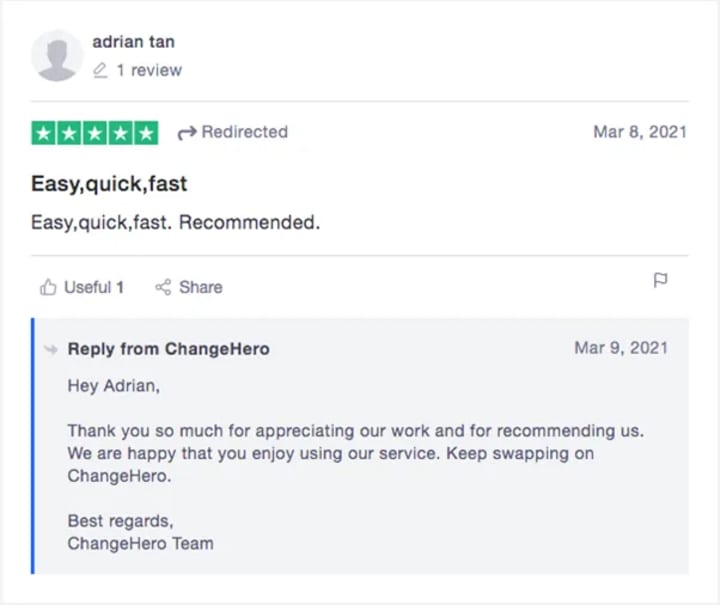Click the thumbs-up Useful icon
The image size is (720, 605).
[x=48, y=288]
